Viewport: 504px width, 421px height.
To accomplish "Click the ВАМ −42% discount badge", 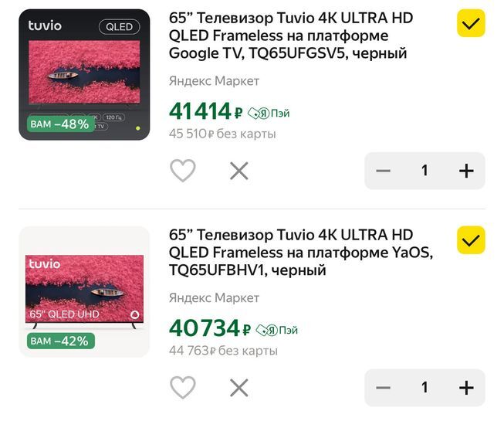I will tap(60, 341).
